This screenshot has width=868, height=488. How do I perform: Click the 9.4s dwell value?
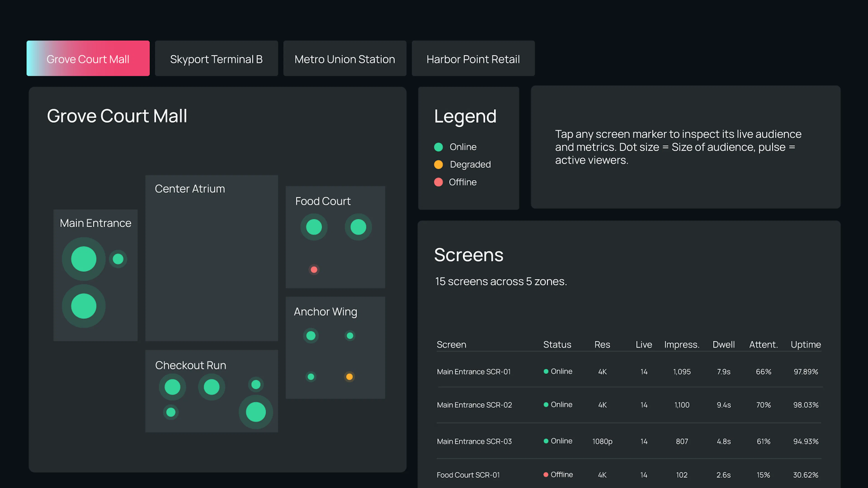(723, 405)
